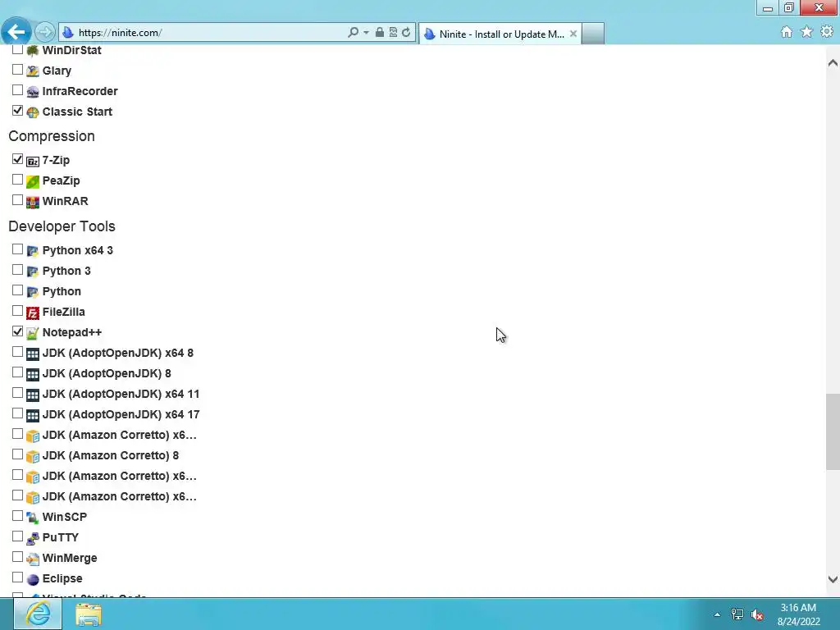Click the muted speaker tray icon
Viewport: 840px width, 630px height.
[757, 614]
